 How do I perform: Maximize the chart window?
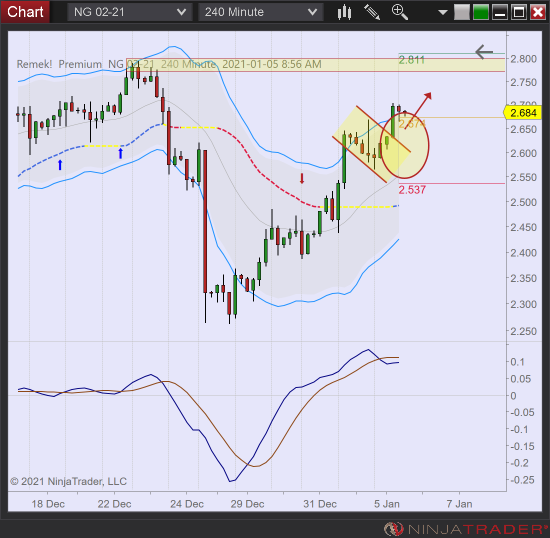tap(519, 12)
